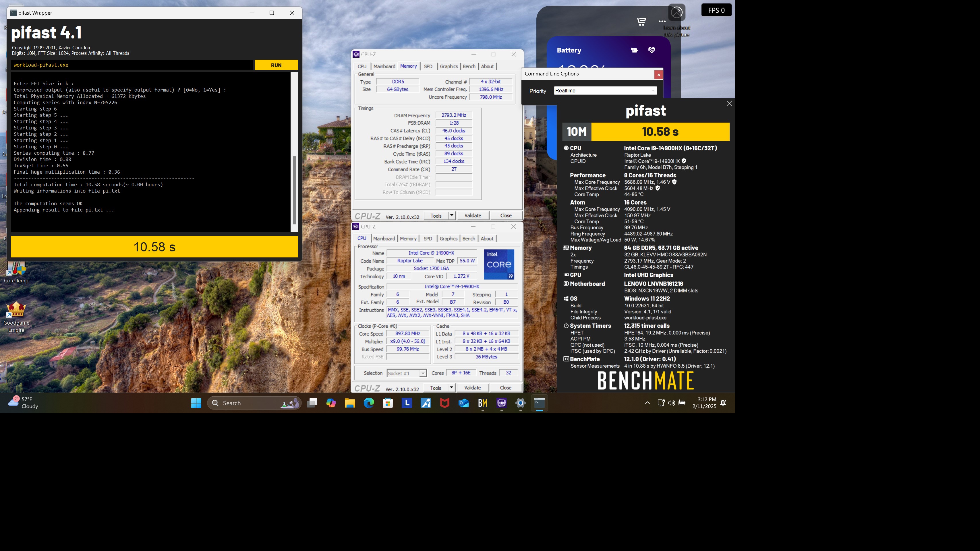
Task: Open the Bench tab in the CPU-Z window showing Processor
Action: point(468,239)
